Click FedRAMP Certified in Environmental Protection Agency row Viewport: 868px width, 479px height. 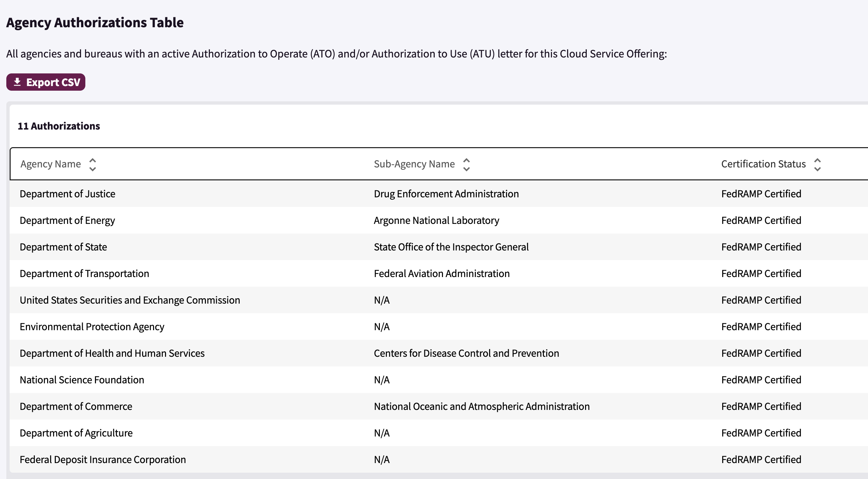tap(761, 327)
